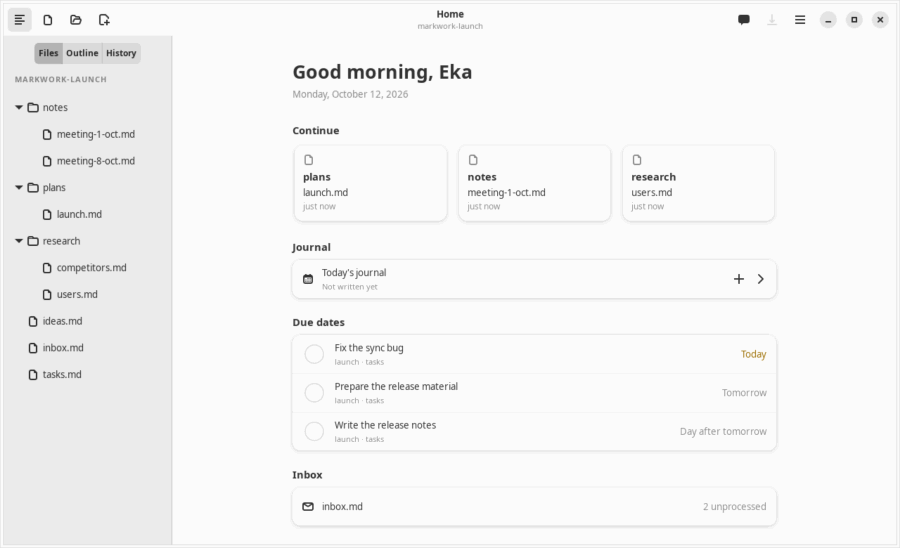The height and width of the screenshot is (548, 900).
Task: Switch to the History tab
Action: 121,53
